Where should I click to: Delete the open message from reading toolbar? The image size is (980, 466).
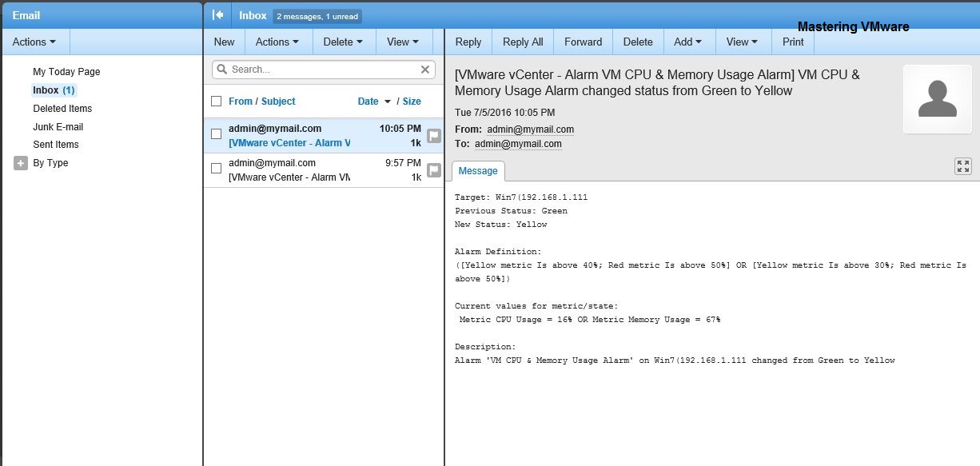pyautogui.click(x=638, y=42)
